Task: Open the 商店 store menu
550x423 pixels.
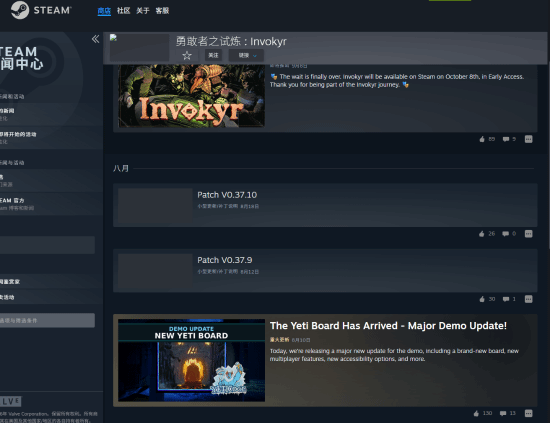Action: [104, 11]
